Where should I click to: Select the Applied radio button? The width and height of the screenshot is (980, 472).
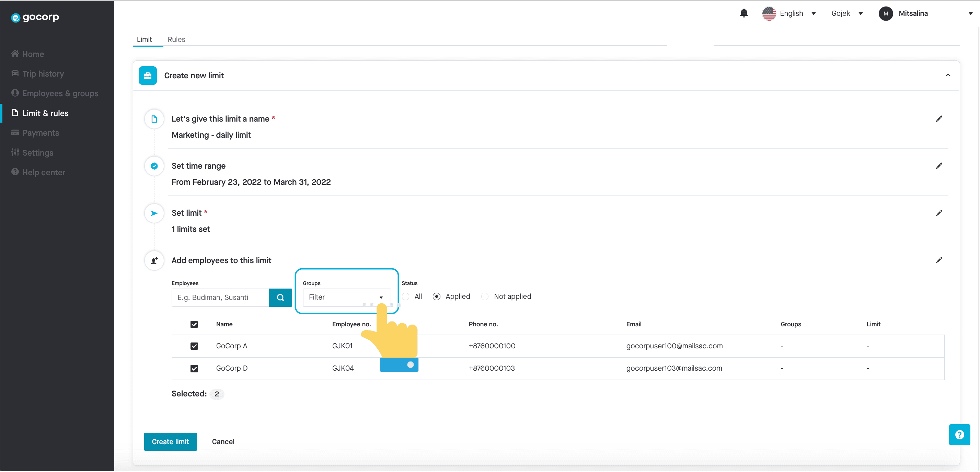437,296
